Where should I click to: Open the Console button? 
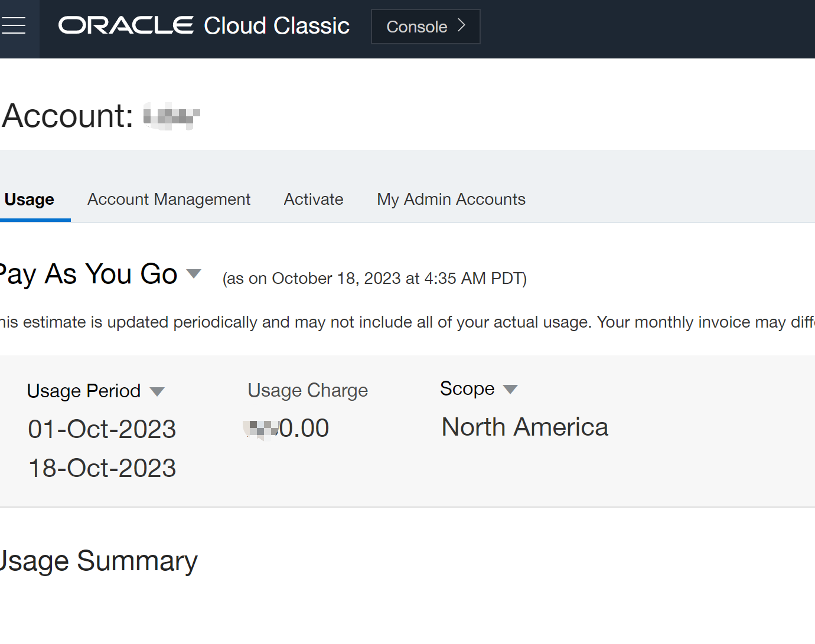click(425, 27)
